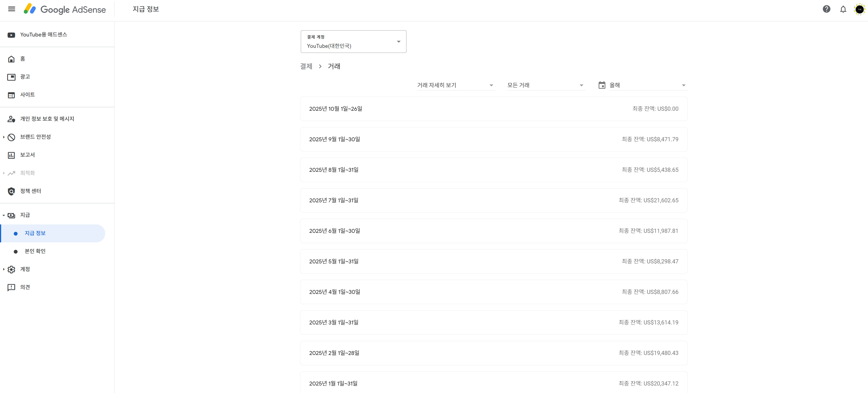Open the 모든 거래 filter dropdown
The height and width of the screenshot is (393, 868).
545,85
